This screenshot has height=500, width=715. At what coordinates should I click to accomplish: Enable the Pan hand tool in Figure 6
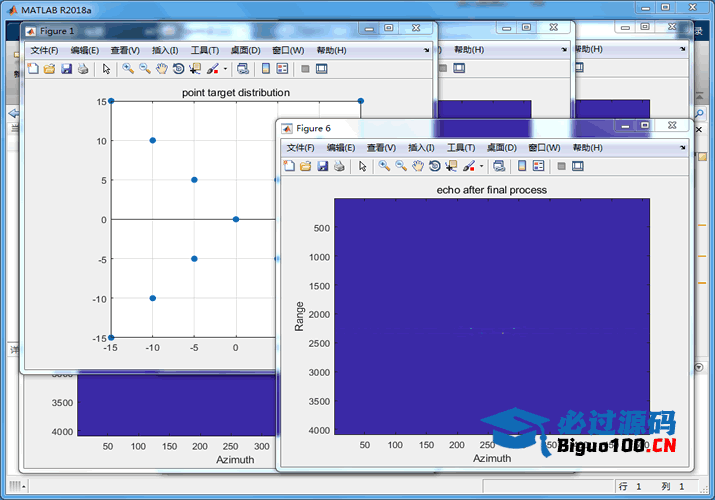point(417,166)
